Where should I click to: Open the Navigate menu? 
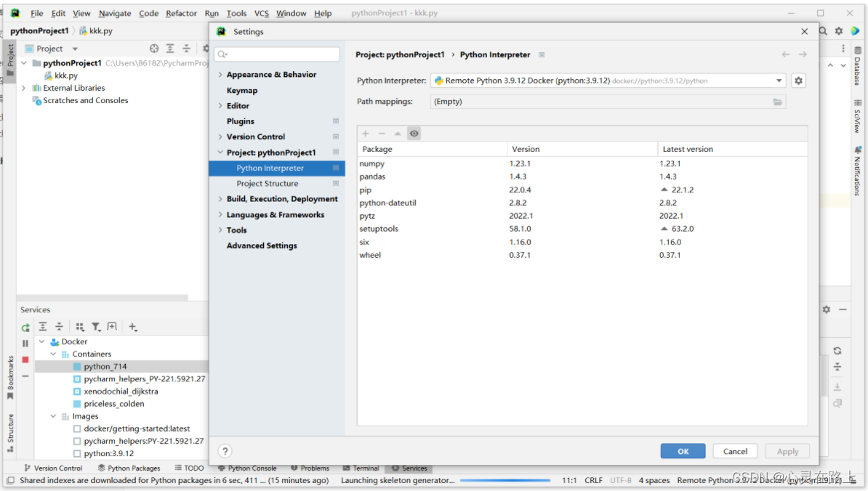coord(115,13)
